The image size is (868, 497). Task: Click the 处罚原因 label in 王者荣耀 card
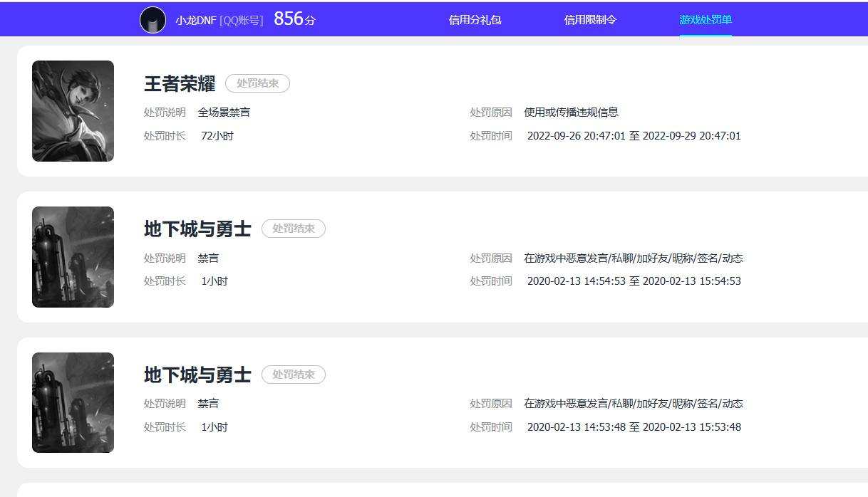[x=491, y=113]
